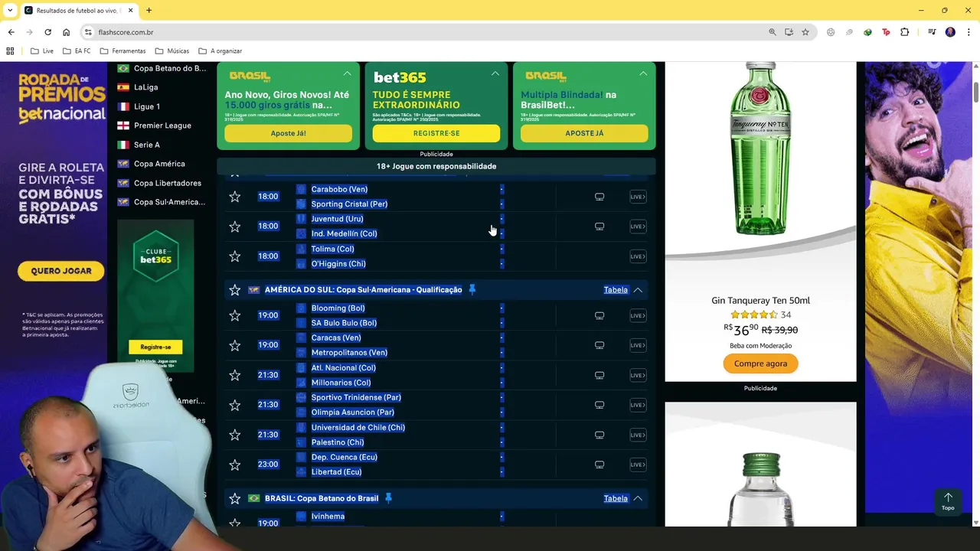Open TV icon for Dep. Cuenca match
This screenshot has width=980, height=551.
(599, 465)
